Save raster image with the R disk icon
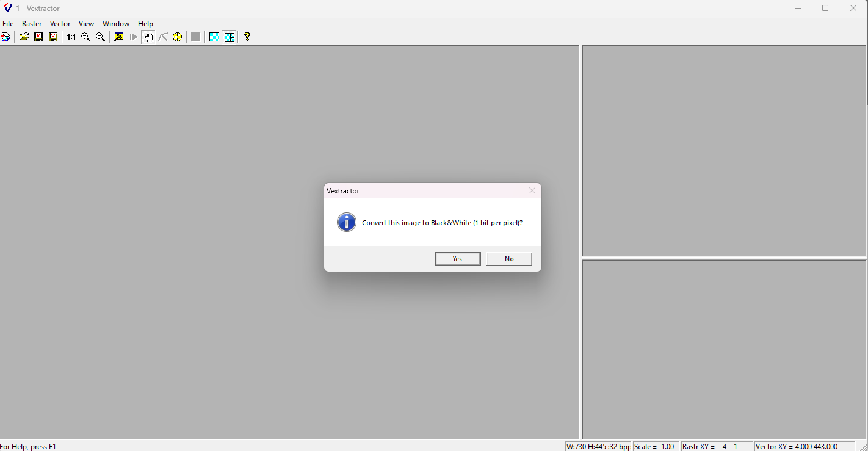 click(x=38, y=37)
